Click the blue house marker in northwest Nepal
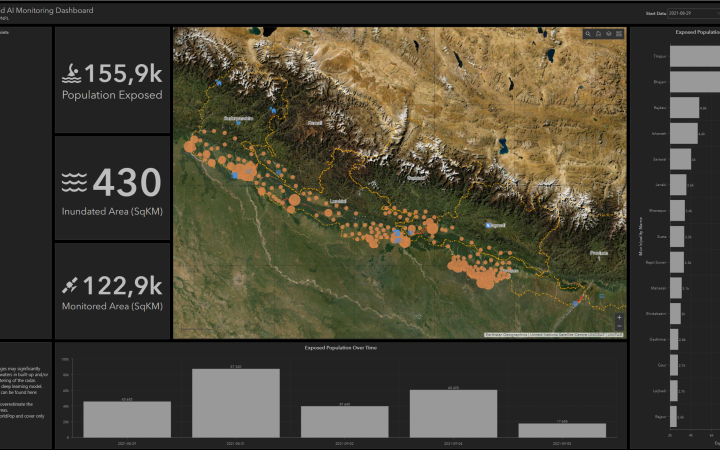This screenshot has width=720, height=450. click(219, 83)
